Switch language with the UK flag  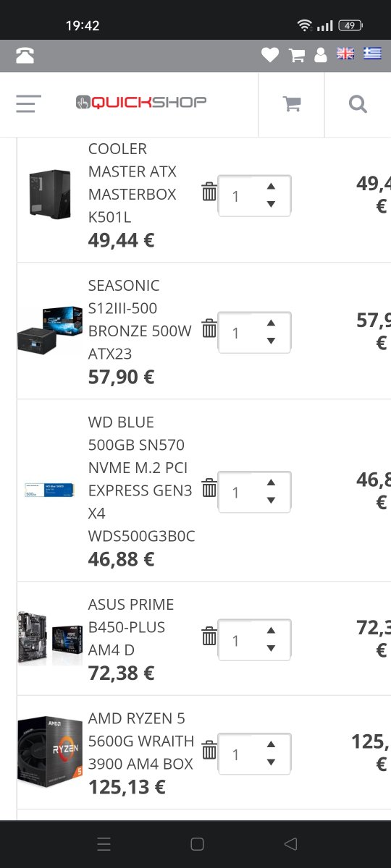345,54
